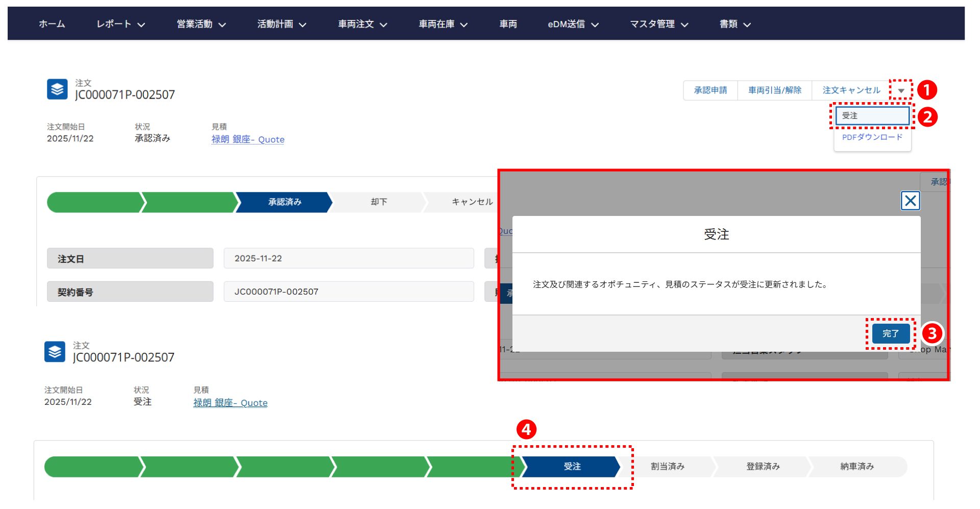Open the 車両 tab in the navigation bar
The image size is (980, 509).
tap(508, 24)
